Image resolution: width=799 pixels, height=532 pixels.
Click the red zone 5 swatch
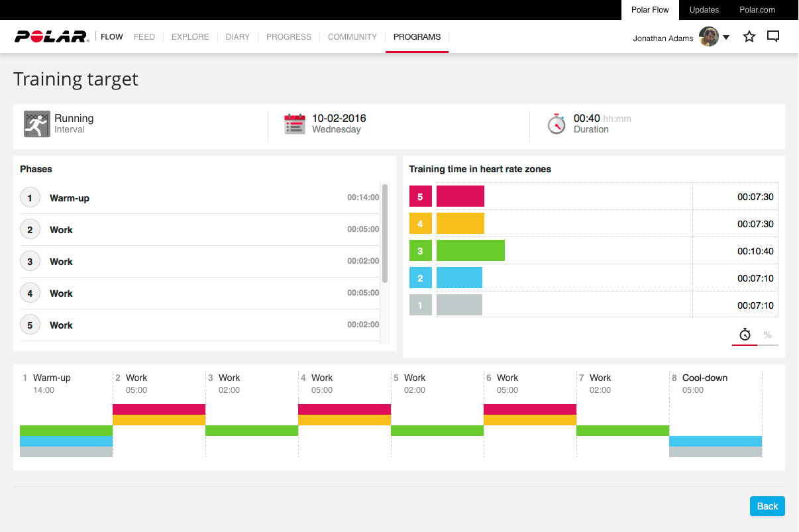[x=420, y=197]
